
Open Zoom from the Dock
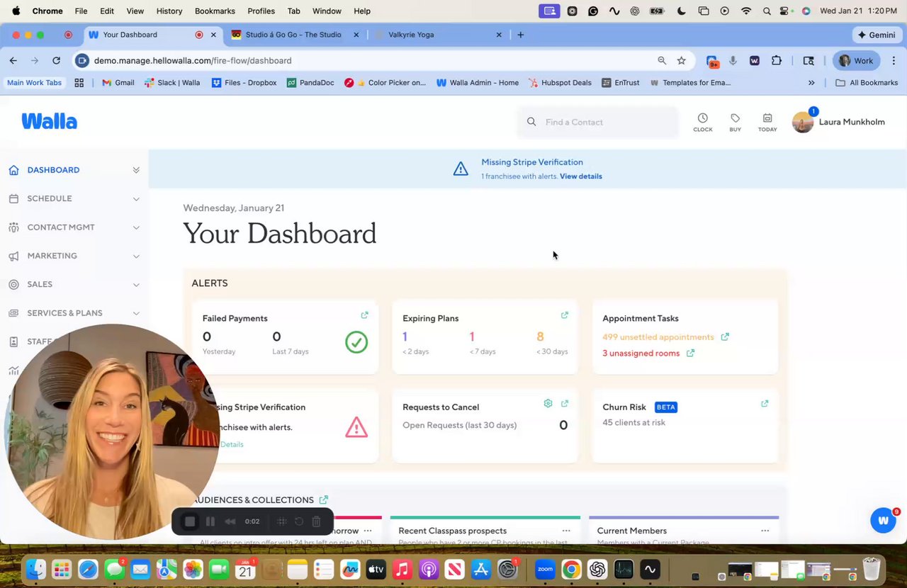pos(545,569)
